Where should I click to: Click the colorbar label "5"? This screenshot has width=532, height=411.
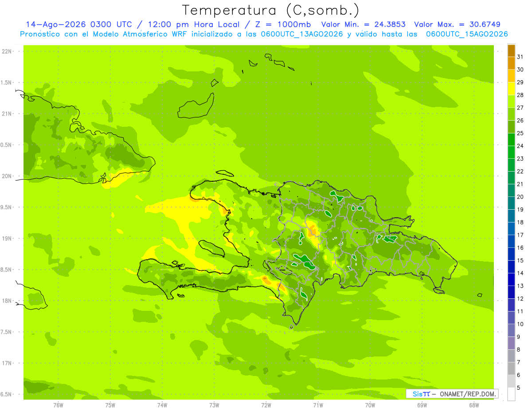coord(519,388)
